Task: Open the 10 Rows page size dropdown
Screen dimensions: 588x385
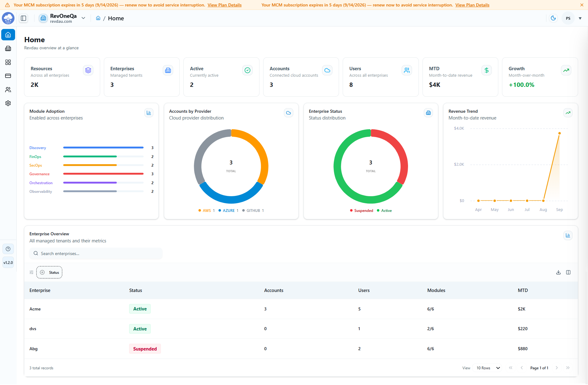Action: (x=488, y=368)
